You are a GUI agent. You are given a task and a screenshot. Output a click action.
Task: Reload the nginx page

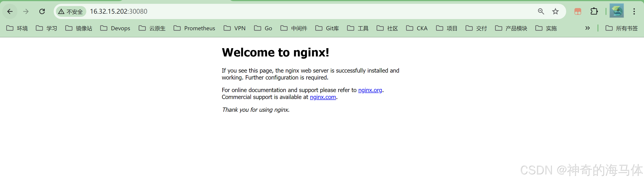pyautogui.click(x=42, y=11)
